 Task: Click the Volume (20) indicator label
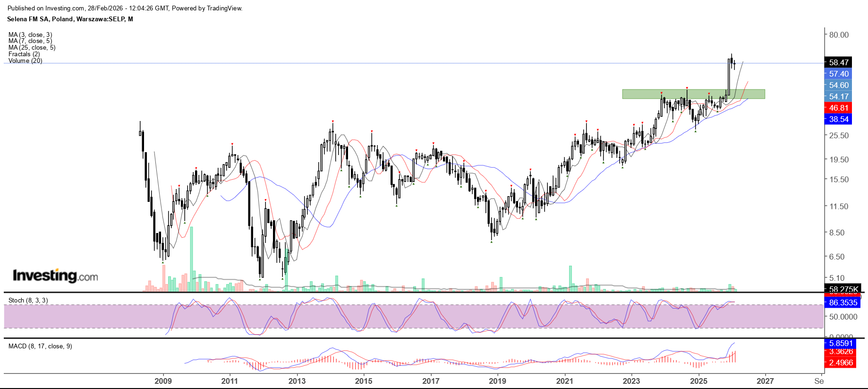(x=25, y=61)
